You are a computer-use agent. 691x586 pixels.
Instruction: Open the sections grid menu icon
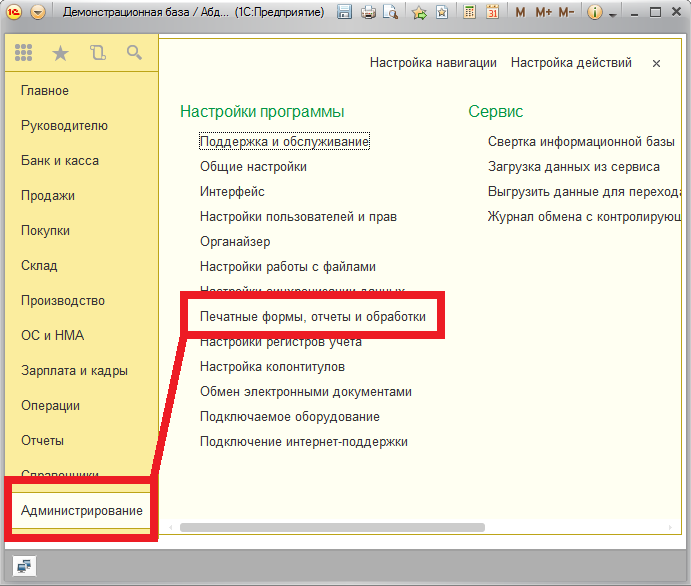click(24, 53)
